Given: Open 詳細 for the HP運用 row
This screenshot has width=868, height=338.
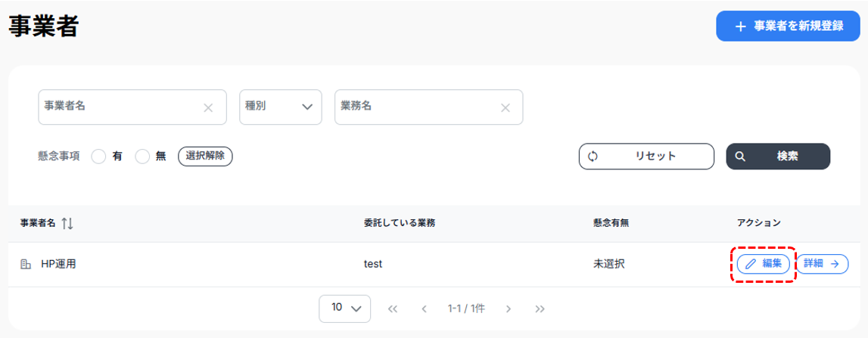Looking at the screenshot, I should 822,264.
